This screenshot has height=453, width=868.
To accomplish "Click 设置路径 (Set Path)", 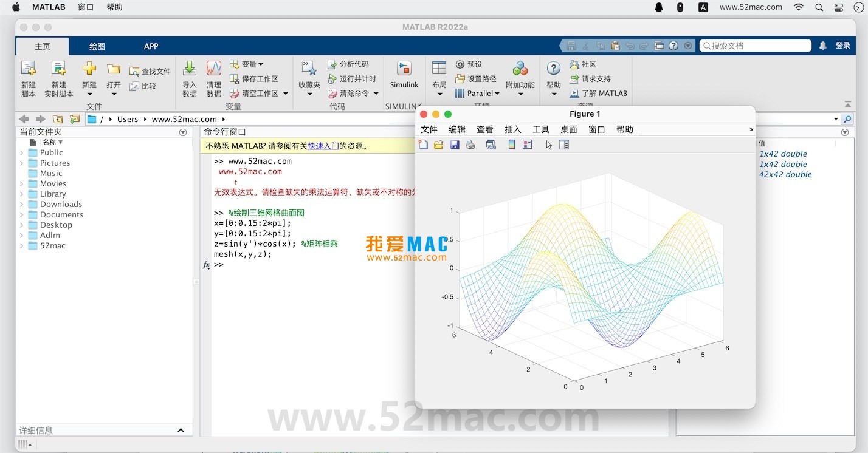I will 476,79.
